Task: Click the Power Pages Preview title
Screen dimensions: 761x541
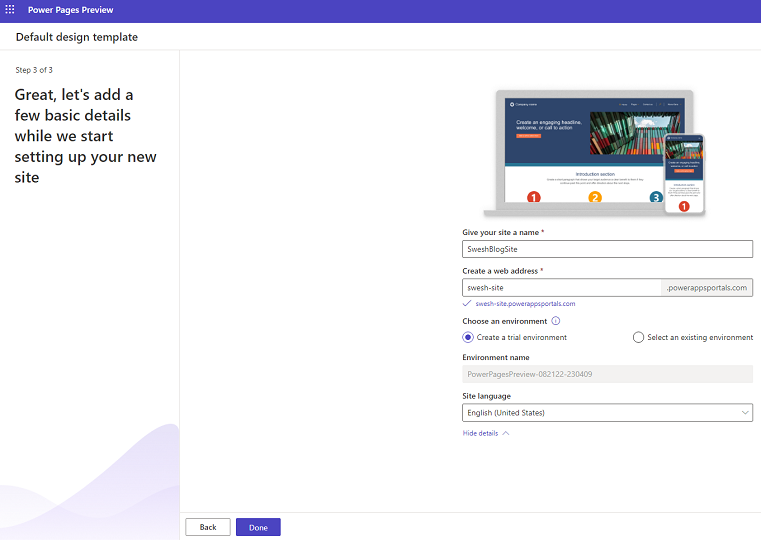Action: (70, 10)
